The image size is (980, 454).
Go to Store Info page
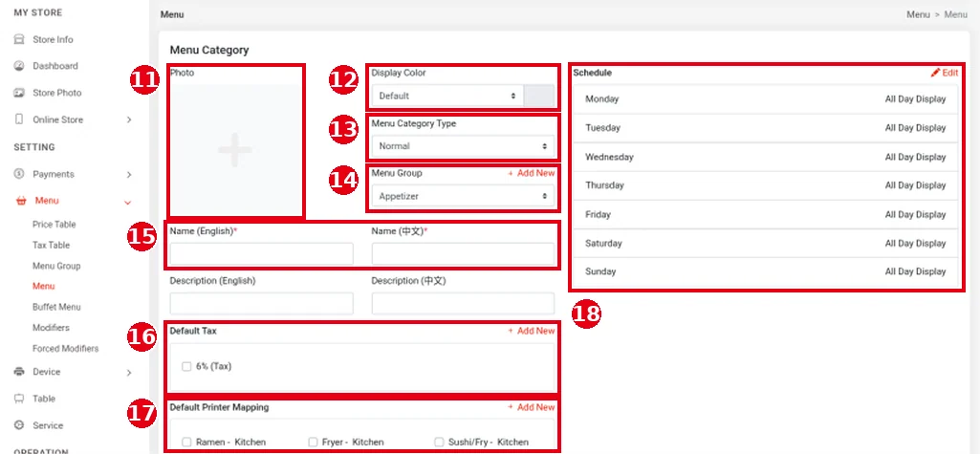point(53,39)
